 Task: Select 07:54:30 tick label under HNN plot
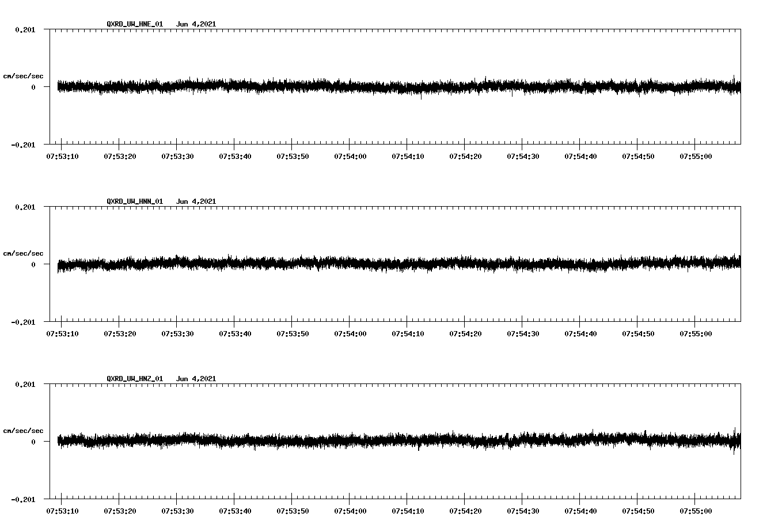coord(523,333)
